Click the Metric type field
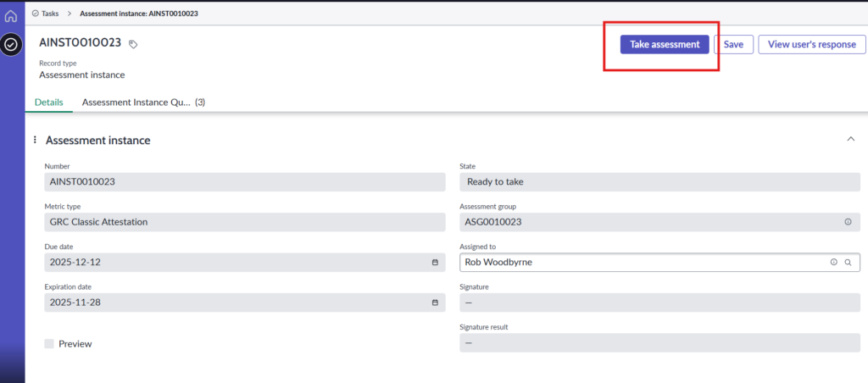Viewport: 868px width, 383px height. pos(244,222)
